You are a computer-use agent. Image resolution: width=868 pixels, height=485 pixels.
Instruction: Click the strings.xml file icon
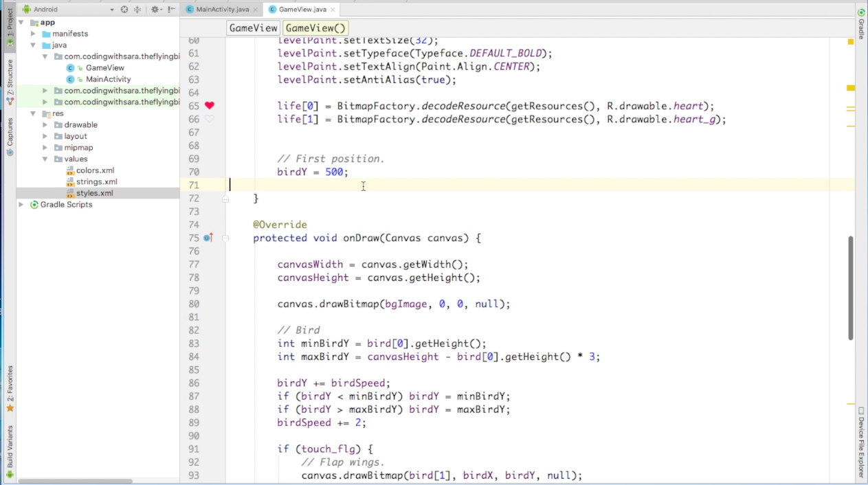click(70, 182)
